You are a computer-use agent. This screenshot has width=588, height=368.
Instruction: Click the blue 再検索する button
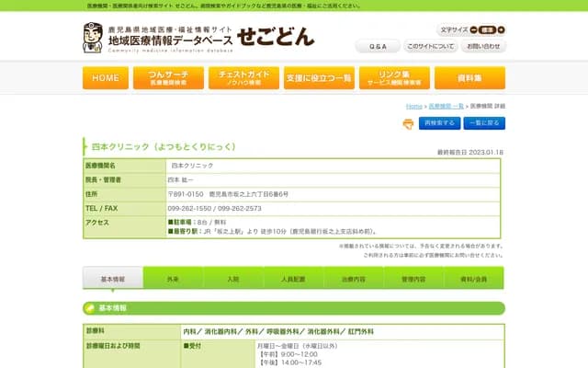439,123
